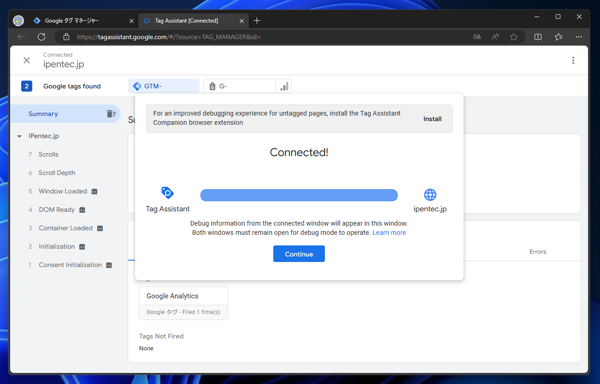Image resolution: width=600 pixels, height=384 pixels.
Task: Click the blue connection progress bar
Action: (x=299, y=195)
